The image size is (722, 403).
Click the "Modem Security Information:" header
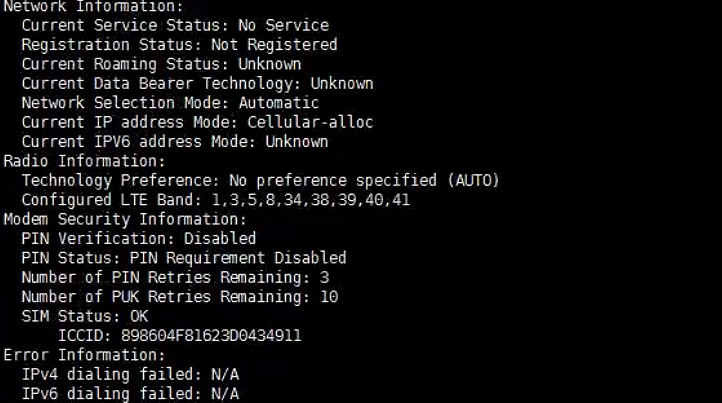125,219
